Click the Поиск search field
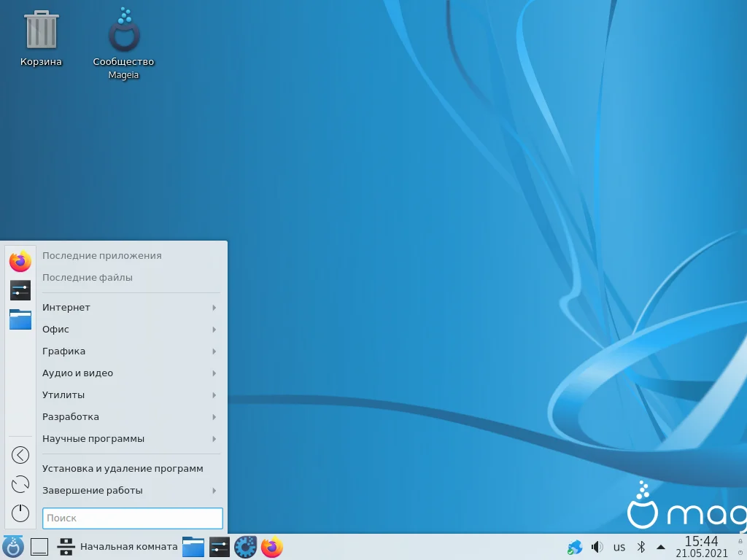This screenshot has height=560, width=747. tap(132, 518)
